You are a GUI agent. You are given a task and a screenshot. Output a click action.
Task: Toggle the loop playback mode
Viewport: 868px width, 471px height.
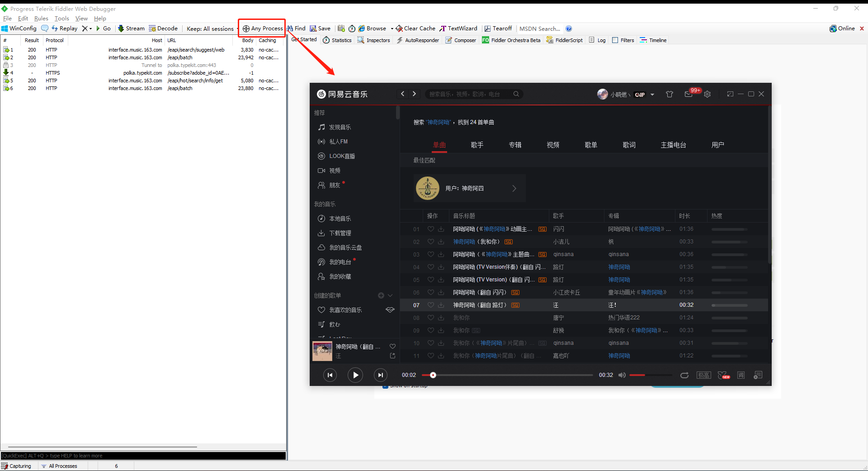[x=684, y=375]
